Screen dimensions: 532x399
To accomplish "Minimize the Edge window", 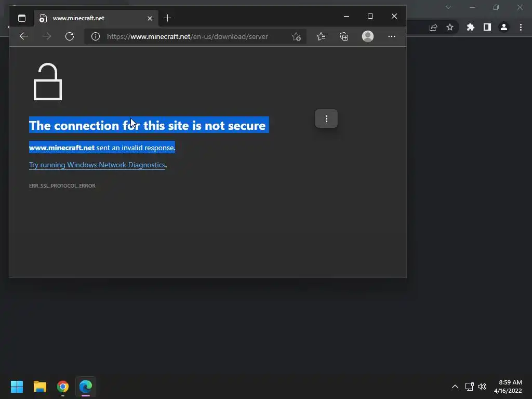I will tap(347, 16).
